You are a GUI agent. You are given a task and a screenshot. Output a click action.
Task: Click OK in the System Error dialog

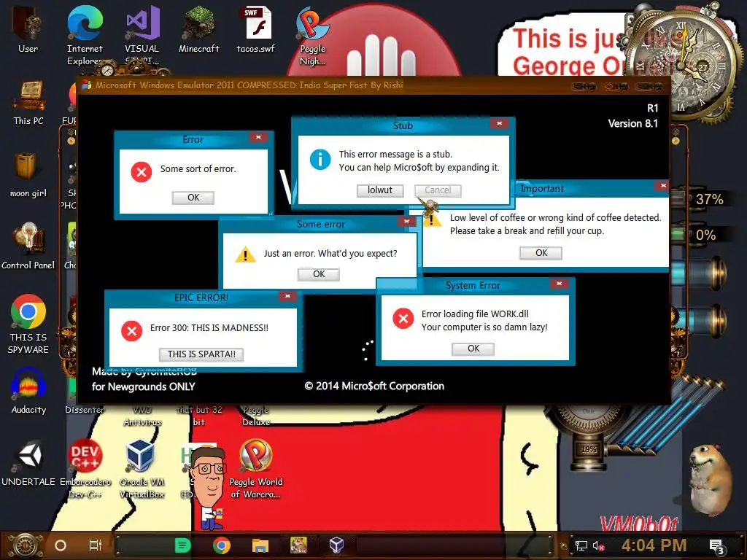(473, 349)
